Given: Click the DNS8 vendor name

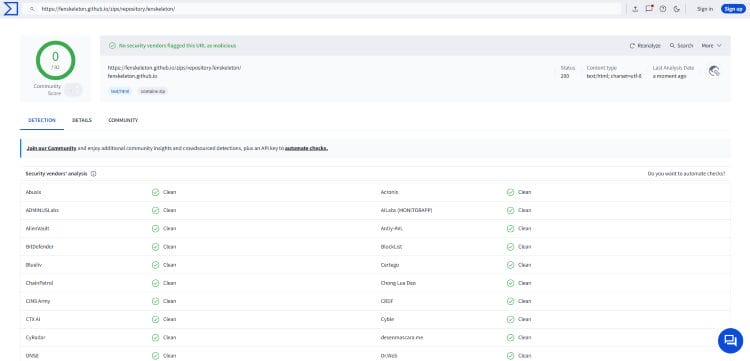Looking at the screenshot, I should (x=32, y=356).
